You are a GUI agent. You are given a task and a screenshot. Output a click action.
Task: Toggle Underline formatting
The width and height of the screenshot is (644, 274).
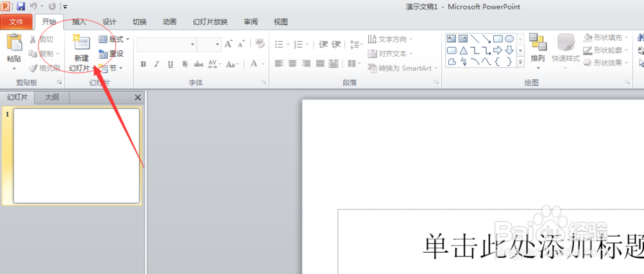(171, 64)
